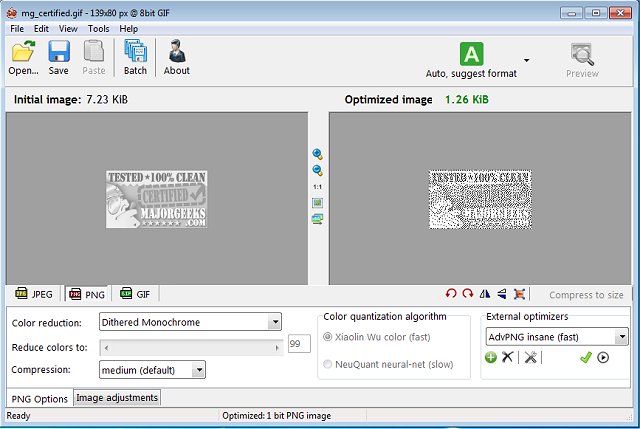Open the Color reduction dropdown
Screen dimensions: 640x429
coord(190,322)
